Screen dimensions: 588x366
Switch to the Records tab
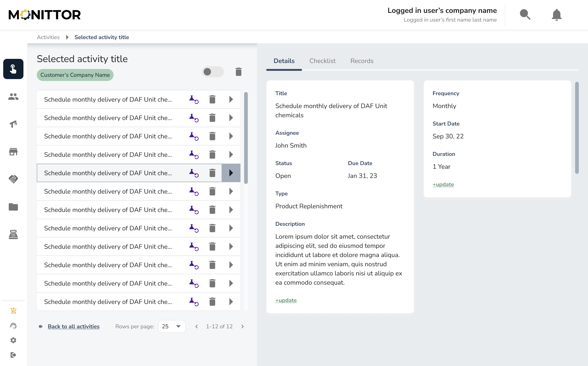pyautogui.click(x=362, y=61)
